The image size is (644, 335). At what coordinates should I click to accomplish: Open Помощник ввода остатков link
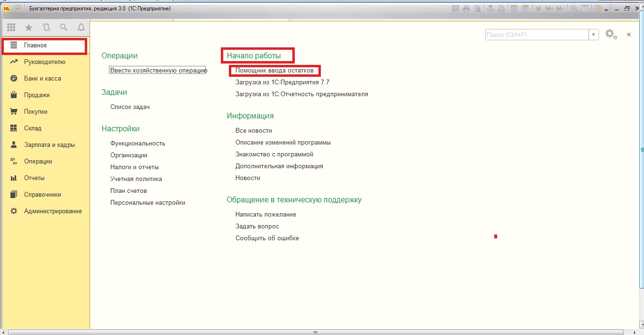click(x=274, y=71)
